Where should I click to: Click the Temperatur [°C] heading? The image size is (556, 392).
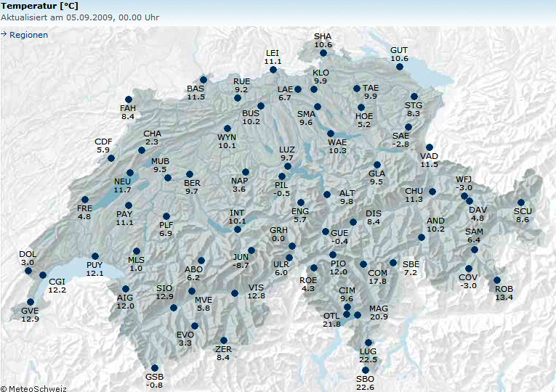[39, 6]
